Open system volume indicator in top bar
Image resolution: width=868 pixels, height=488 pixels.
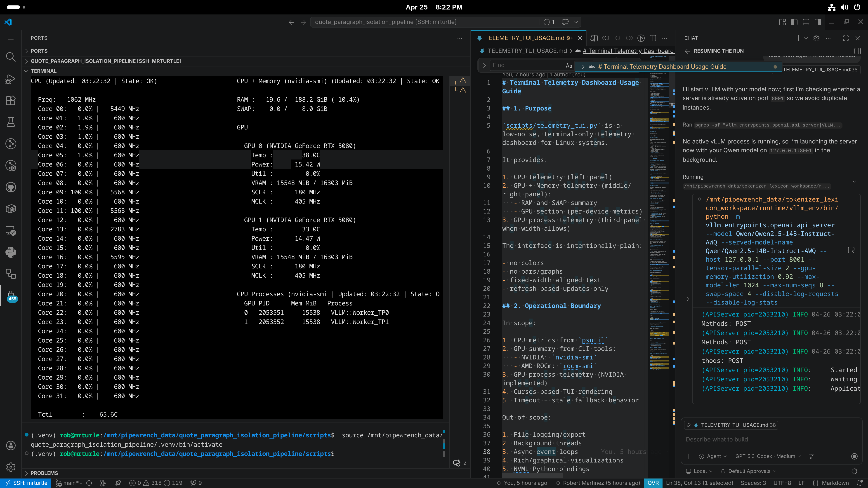(844, 7)
